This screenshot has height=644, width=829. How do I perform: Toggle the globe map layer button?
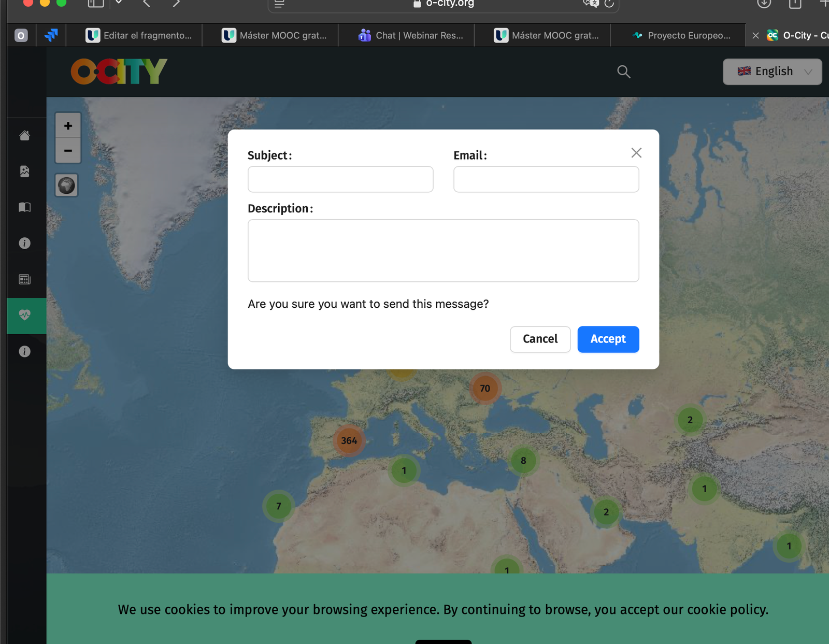67,185
